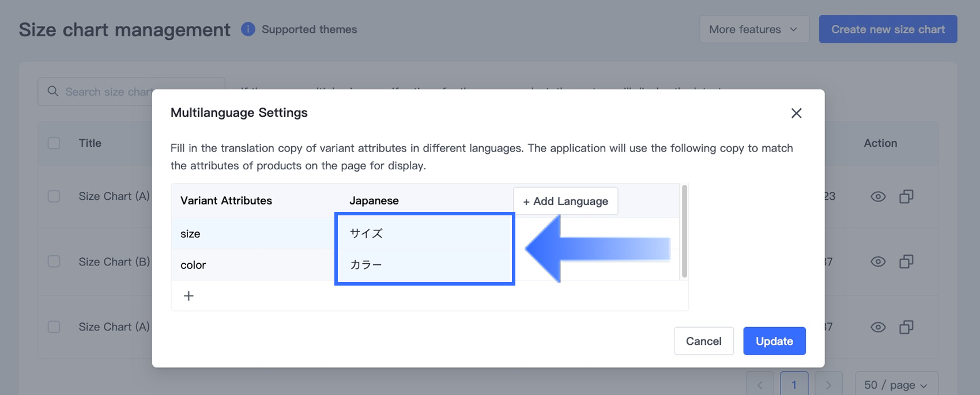Duplicate the first Size Chart (A) row
Image resolution: width=980 pixels, height=395 pixels.
coord(906,197)
